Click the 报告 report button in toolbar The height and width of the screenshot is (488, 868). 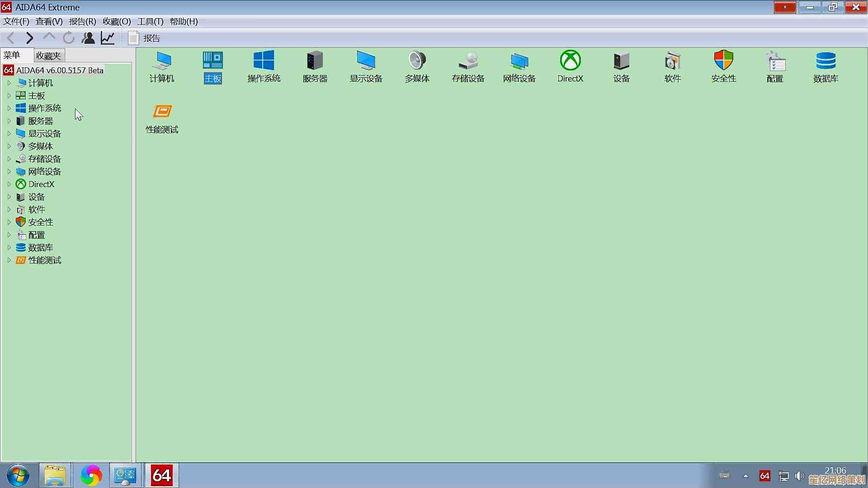145,38
